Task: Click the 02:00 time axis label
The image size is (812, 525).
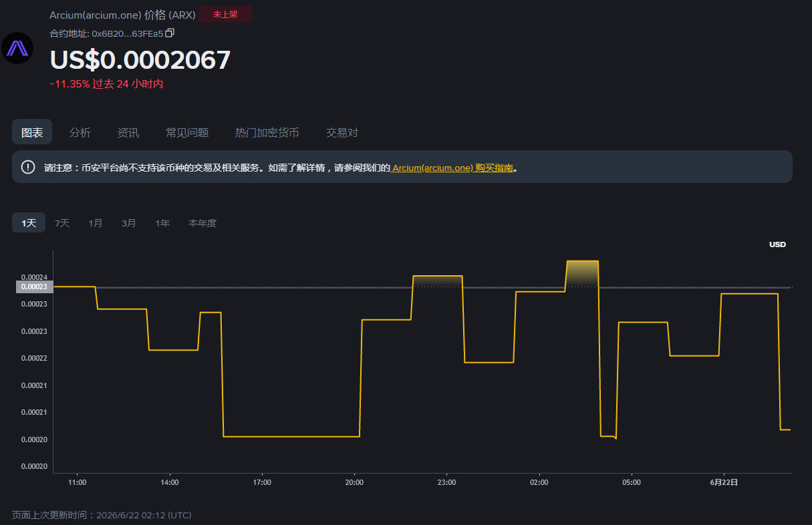Action: pos(539,482)
